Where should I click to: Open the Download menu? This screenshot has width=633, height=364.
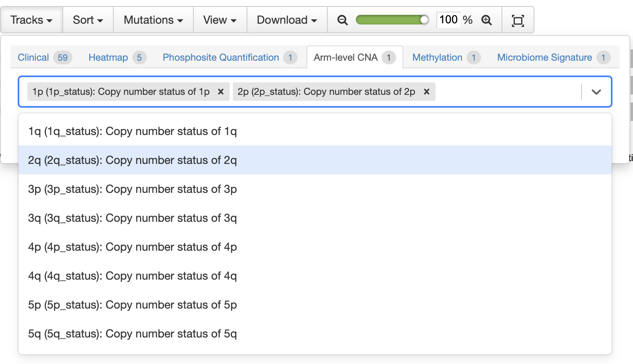287,20
